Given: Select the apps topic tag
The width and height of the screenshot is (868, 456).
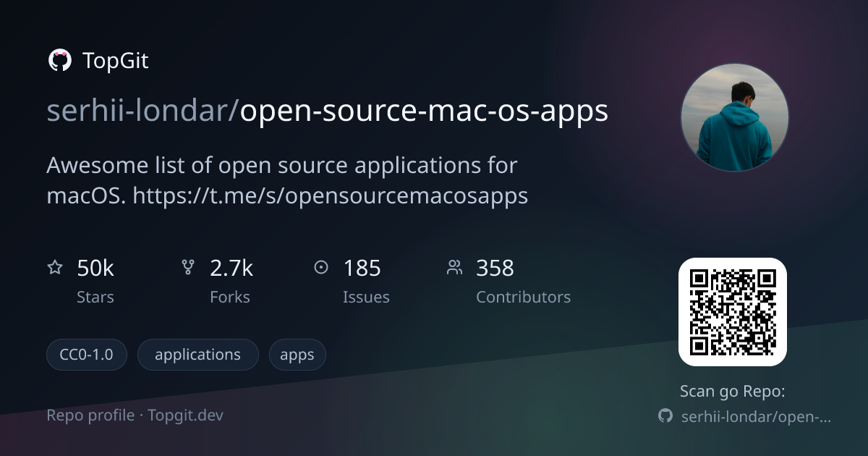Looking at the screenshot, I should click(297, 355).
